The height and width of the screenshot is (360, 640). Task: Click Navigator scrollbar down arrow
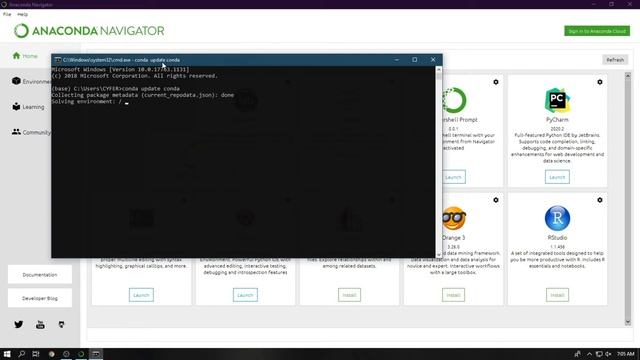click(x=628, y=322)
